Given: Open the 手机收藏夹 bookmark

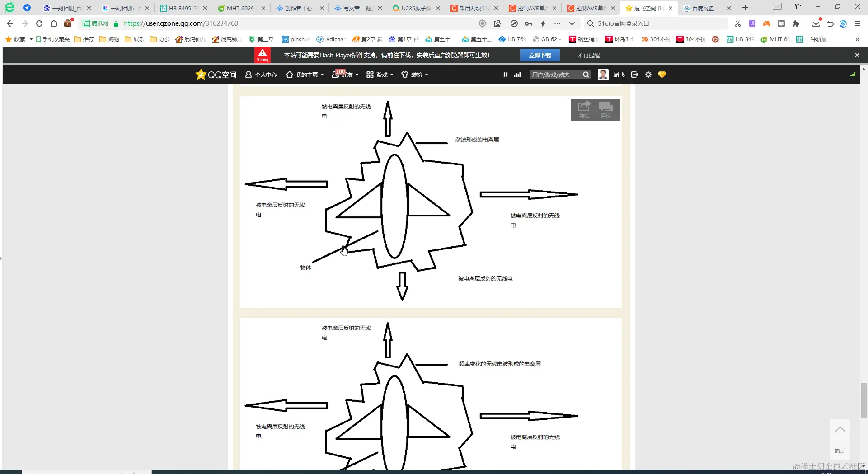Looking at the screenshot, I should [x=52, y=39].
